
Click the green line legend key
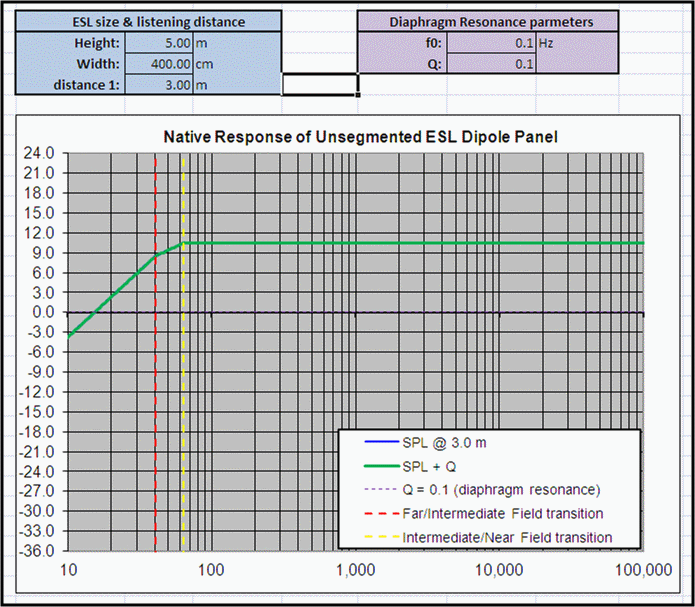click(x=382, y=466)
